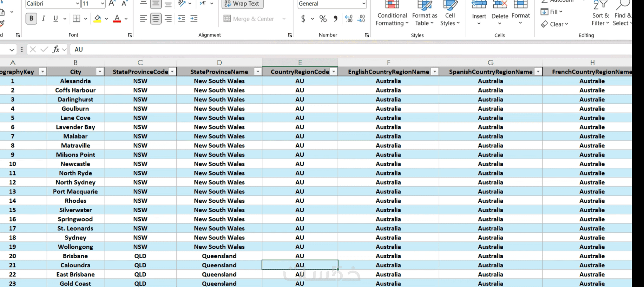This screenshot has width=644, height=287.
Task: Open the Sort & Filter tool
Action: click(x=600, y=13)
